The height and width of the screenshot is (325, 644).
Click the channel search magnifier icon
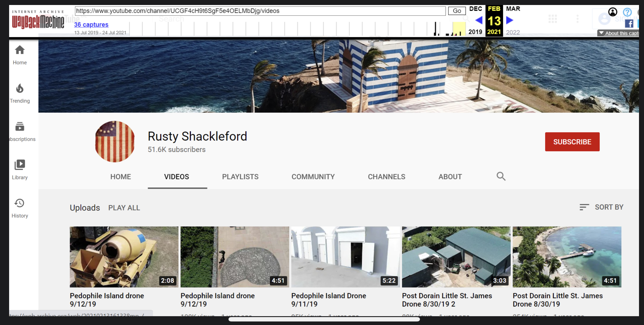tap(501, 176)
